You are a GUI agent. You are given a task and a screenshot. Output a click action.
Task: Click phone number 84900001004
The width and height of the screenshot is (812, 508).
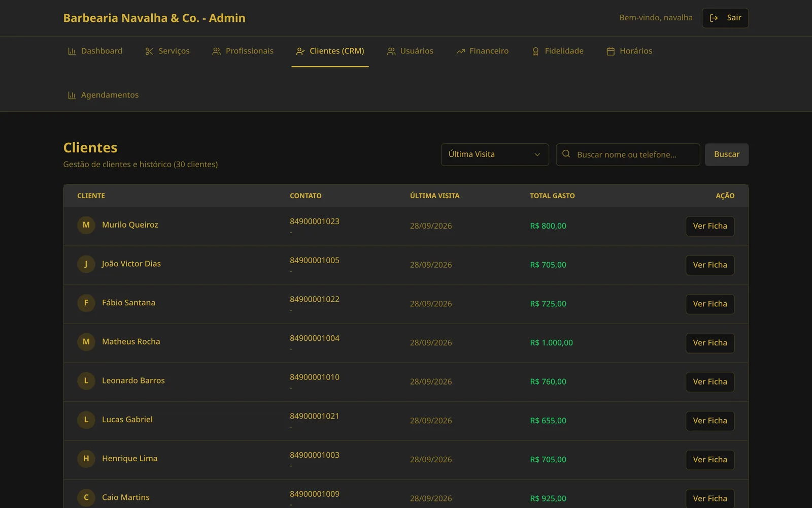click(315, 338)
